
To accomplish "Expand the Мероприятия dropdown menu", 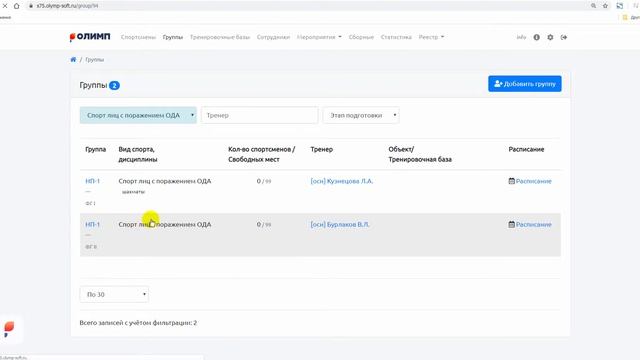I will (x=319, y=37).
